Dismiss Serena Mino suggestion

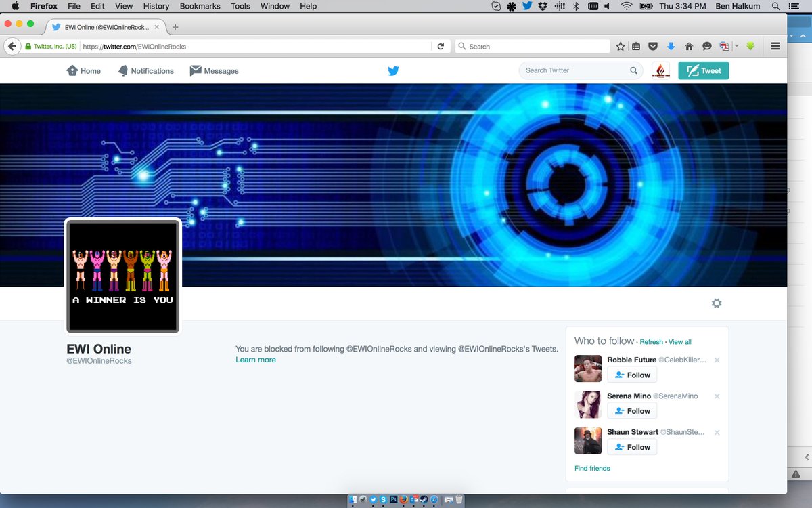717,396
